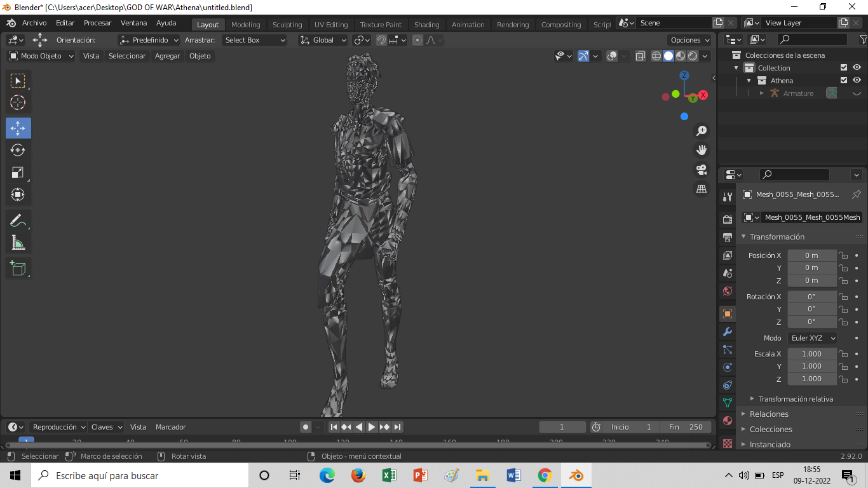Play the animation forward

[372, 427]
